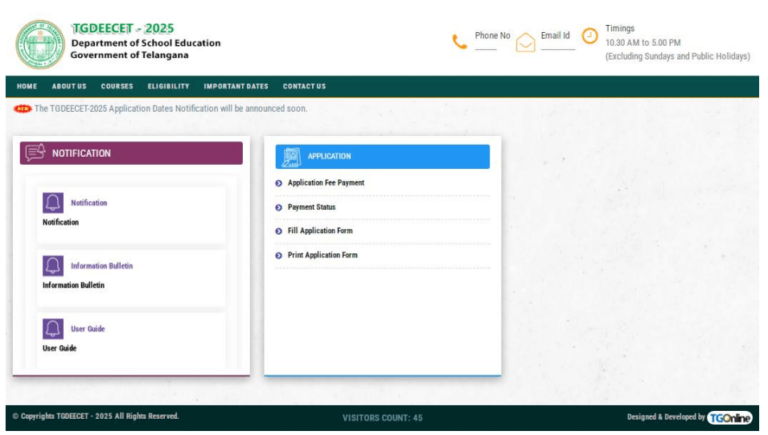The width and height of the screenshot is (768, 435).
Task: Click the Telangana government emblem logo
Action: 40,45
